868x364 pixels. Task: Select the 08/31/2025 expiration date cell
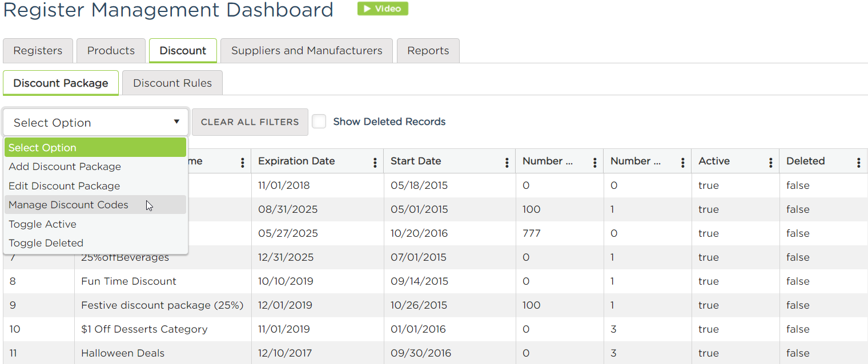coord(318,209)
